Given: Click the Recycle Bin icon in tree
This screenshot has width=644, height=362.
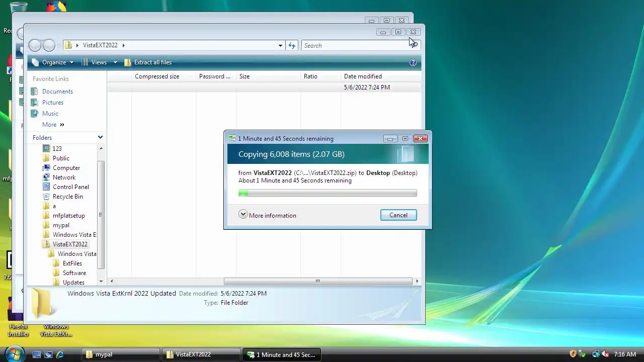Looking at the screenshot, I should [x=47, y=197].
